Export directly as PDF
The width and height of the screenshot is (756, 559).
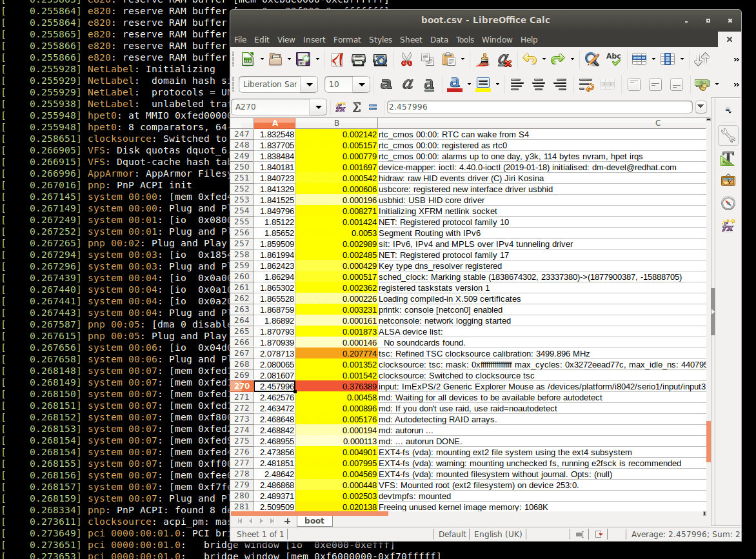pyautogui.click(x=337, y=59)
